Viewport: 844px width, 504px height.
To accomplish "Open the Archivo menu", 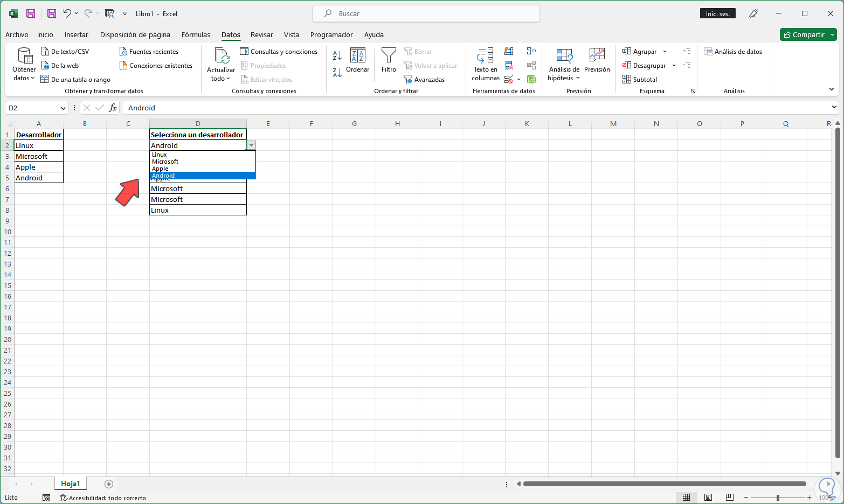I will coord(17,34).
